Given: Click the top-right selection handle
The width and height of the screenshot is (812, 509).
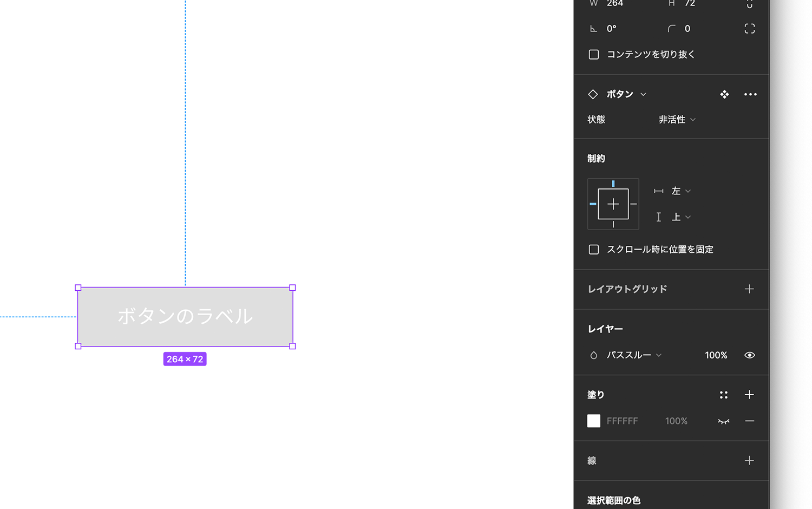Looking at the screenshot, I should (293, 288).
